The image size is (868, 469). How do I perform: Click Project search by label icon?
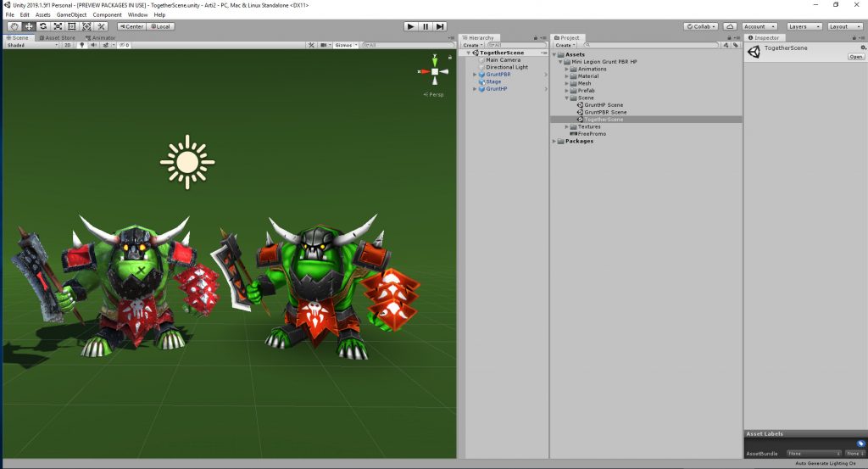[736, 46]
